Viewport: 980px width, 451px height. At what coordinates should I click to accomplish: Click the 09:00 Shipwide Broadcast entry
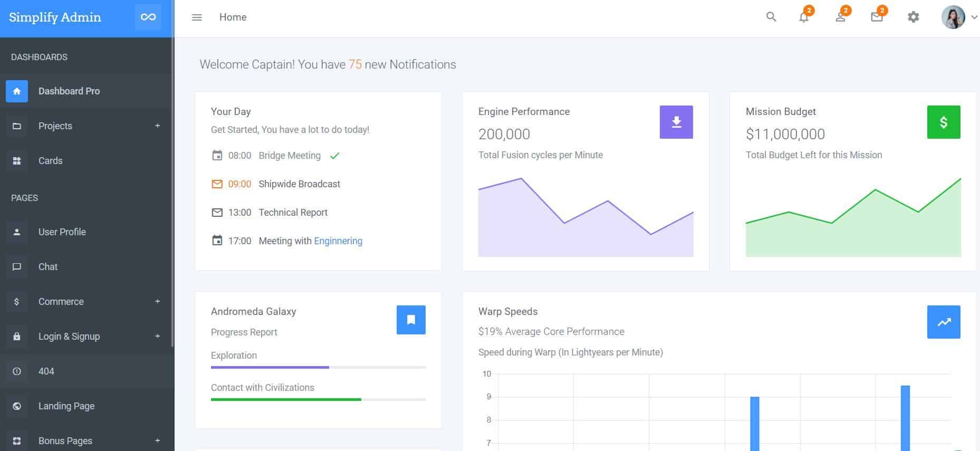coord(299,184)
